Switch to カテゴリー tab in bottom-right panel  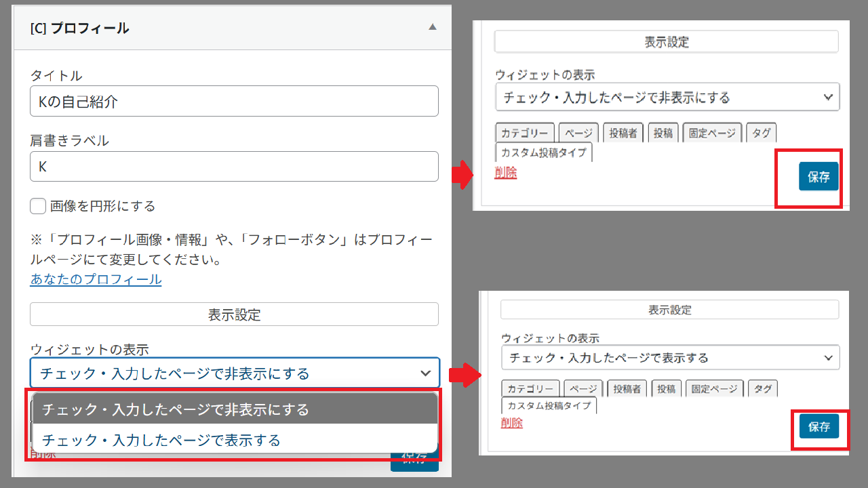pos(530,389)
